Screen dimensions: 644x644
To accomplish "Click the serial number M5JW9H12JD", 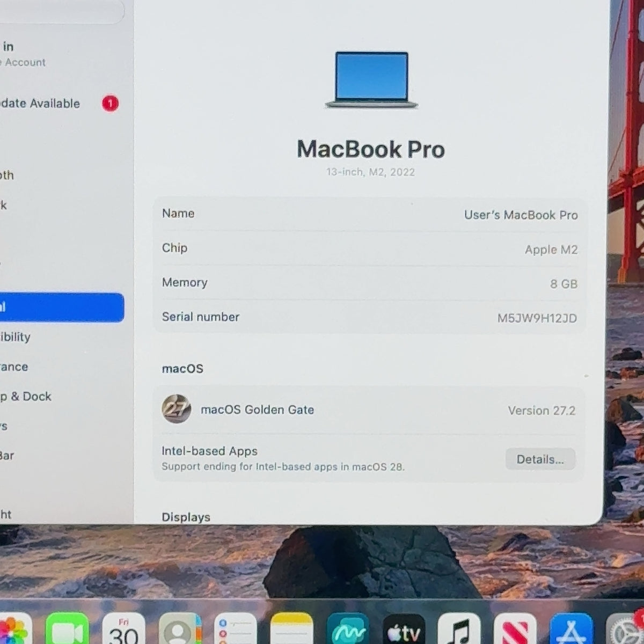I will tap(537, 318).
